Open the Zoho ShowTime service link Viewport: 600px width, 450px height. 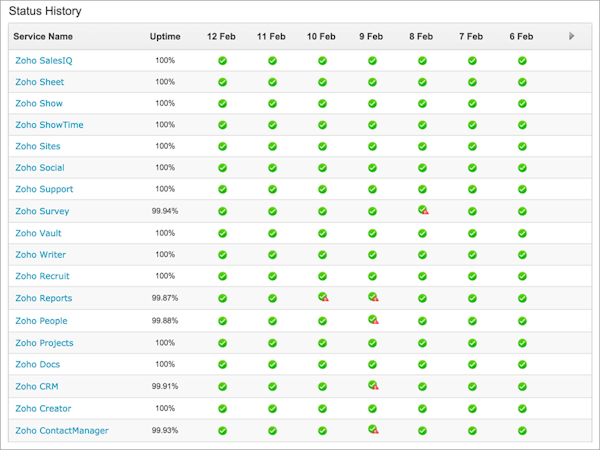pyautogui.click(x=49, y=125)
